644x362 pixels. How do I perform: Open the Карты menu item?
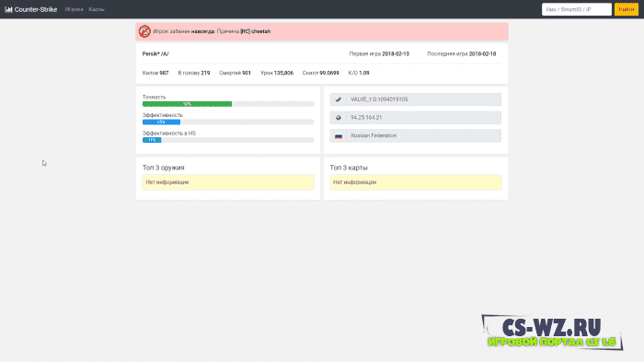(x=97, y=9)
